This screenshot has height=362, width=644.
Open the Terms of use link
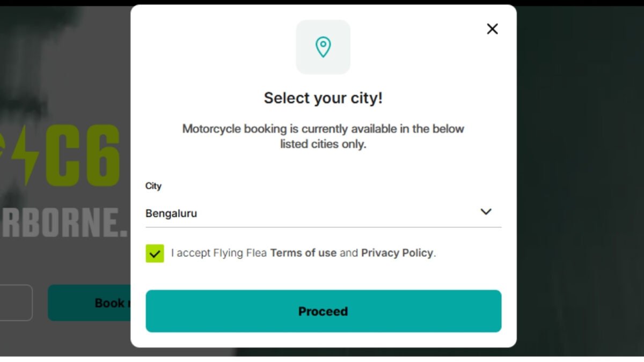303,253
